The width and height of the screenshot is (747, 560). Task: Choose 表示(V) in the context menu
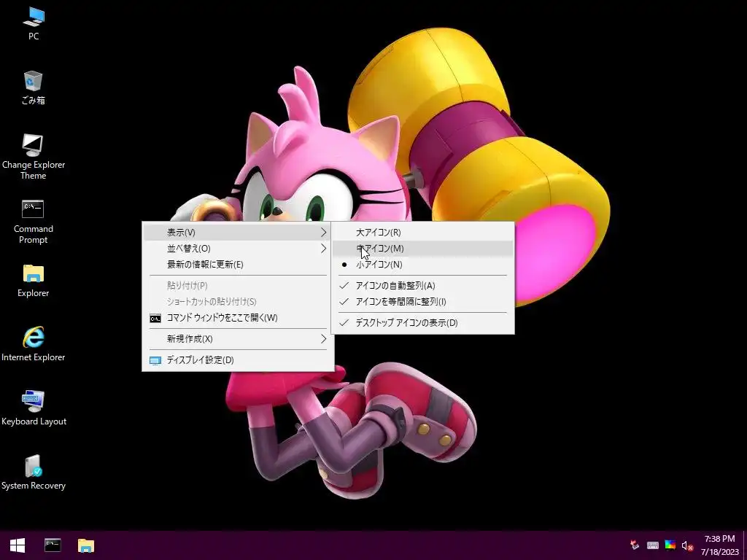click(x=238, y=233)
